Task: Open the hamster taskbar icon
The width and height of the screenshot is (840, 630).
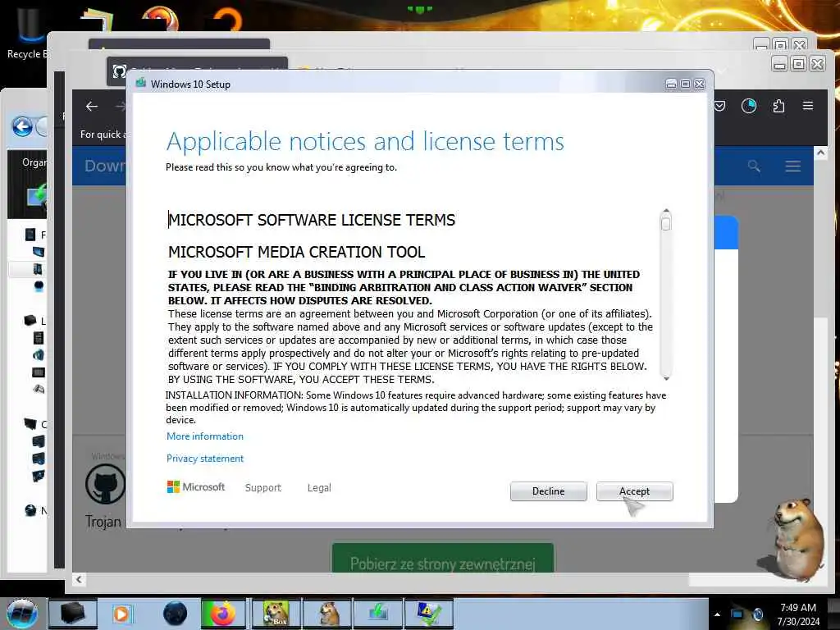Action: (x=328, y=614)
